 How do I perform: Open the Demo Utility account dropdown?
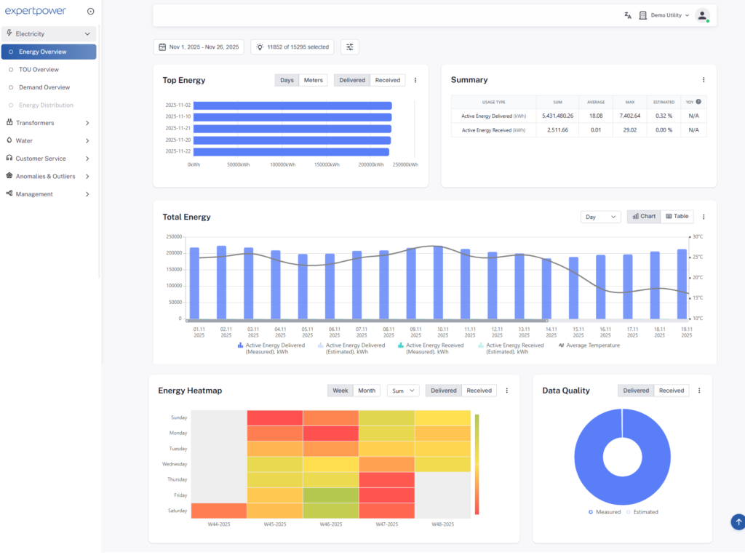pos(669,15)
